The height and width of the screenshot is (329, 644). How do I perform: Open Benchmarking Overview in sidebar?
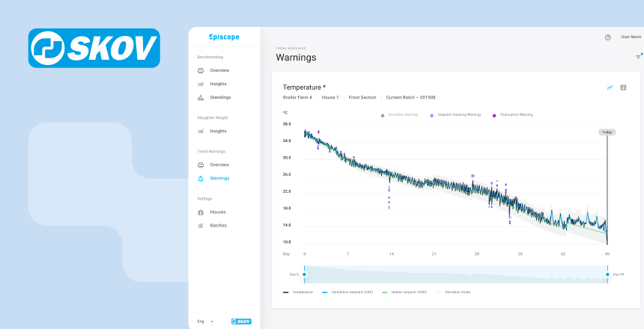coord(219,70)
